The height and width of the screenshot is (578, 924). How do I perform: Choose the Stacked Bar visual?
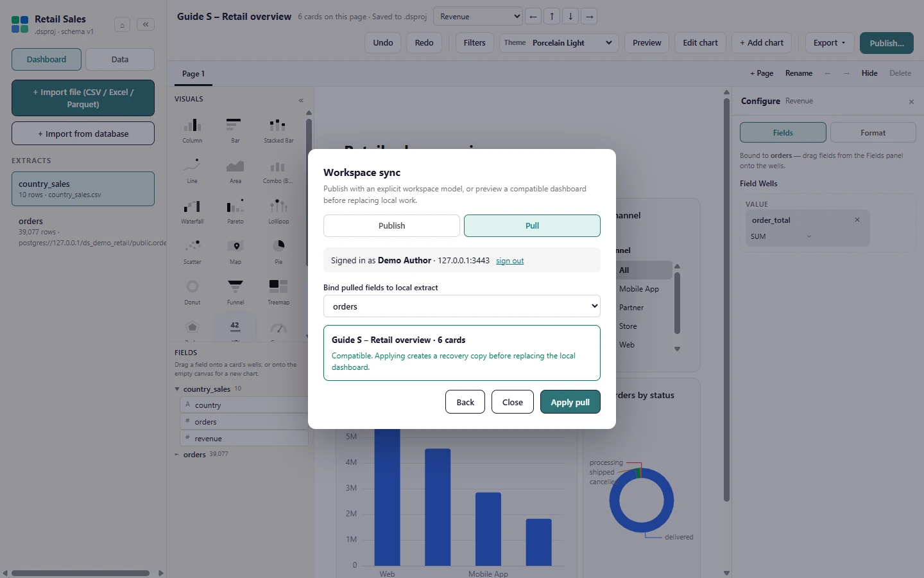pos(278,130)
